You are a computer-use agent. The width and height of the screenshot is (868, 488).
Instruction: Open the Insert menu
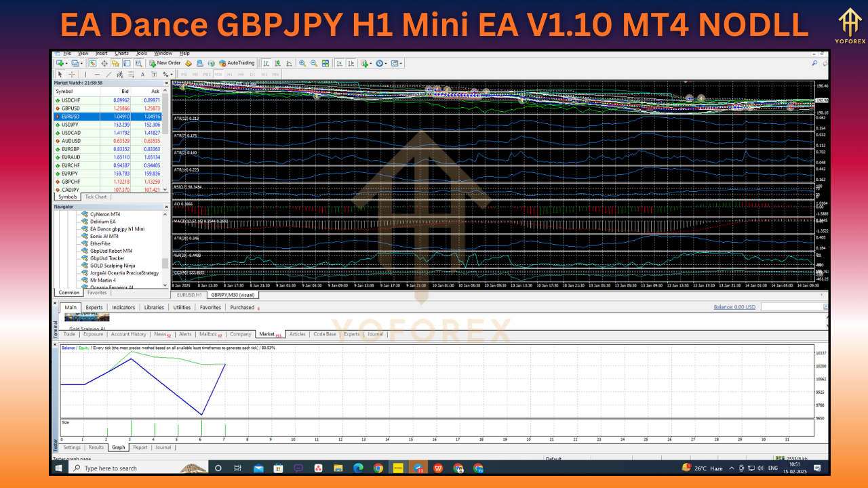pos(103,53)
